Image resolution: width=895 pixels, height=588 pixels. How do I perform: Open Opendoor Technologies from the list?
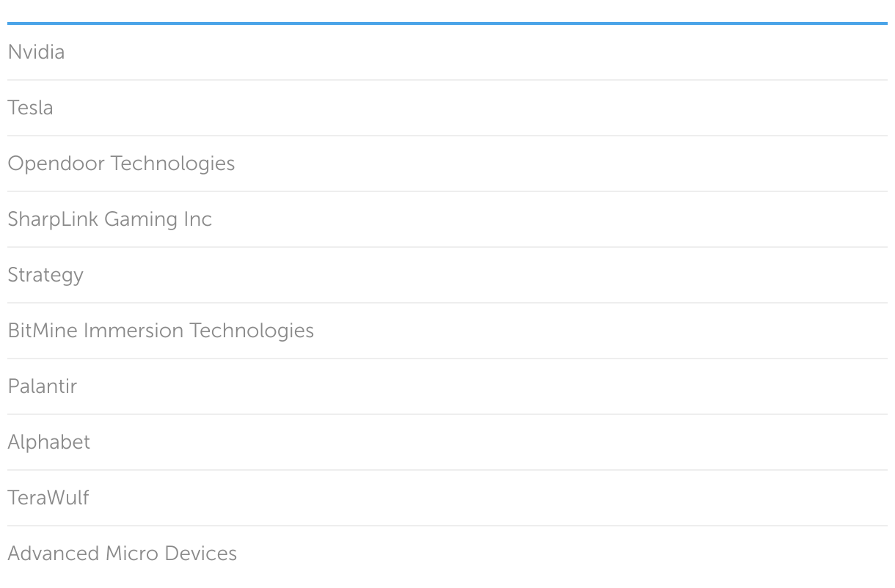click(121, 163)
